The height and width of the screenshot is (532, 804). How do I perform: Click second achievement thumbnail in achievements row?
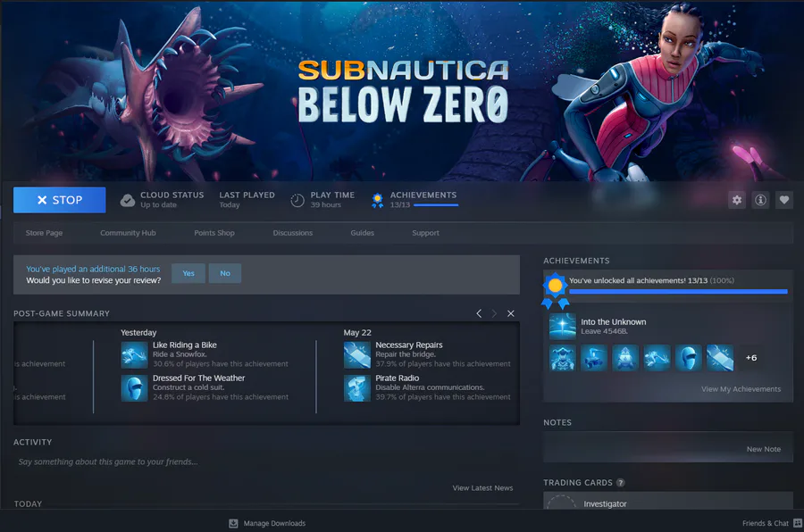594,358
